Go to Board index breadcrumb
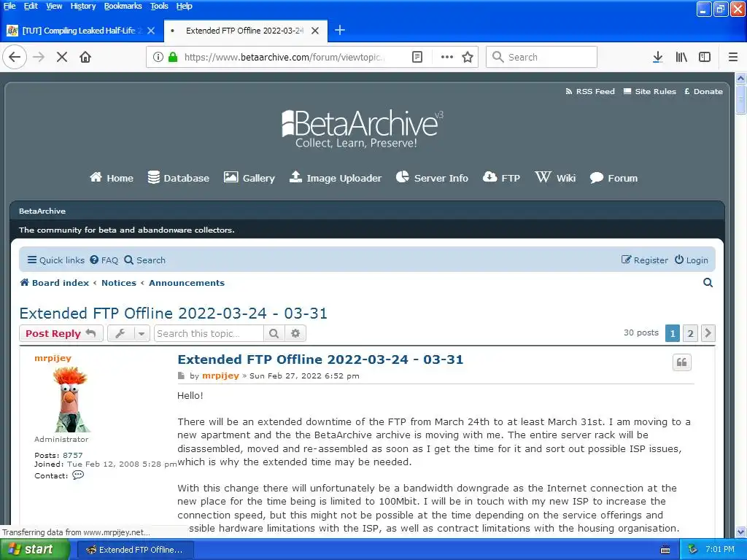 [54, 283]
